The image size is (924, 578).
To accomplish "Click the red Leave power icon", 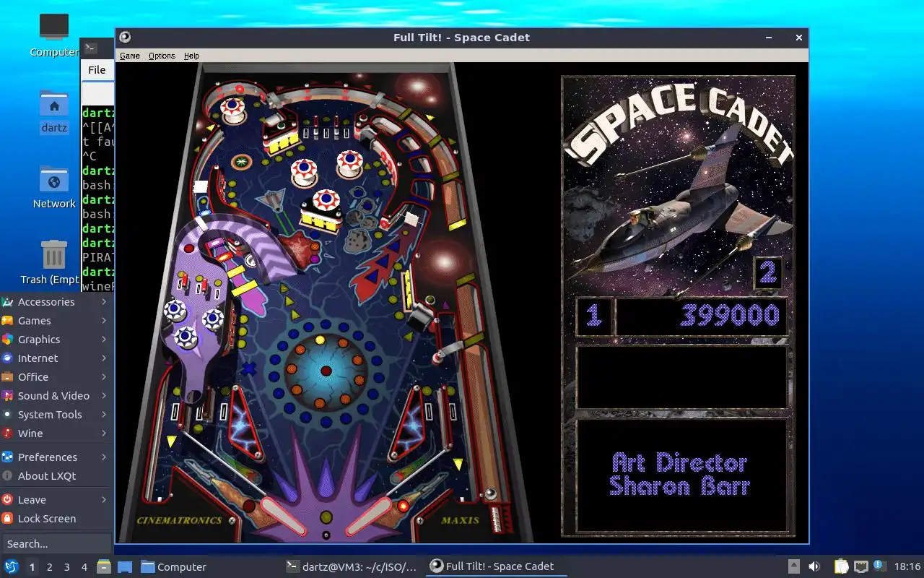I will click(7, 500).
